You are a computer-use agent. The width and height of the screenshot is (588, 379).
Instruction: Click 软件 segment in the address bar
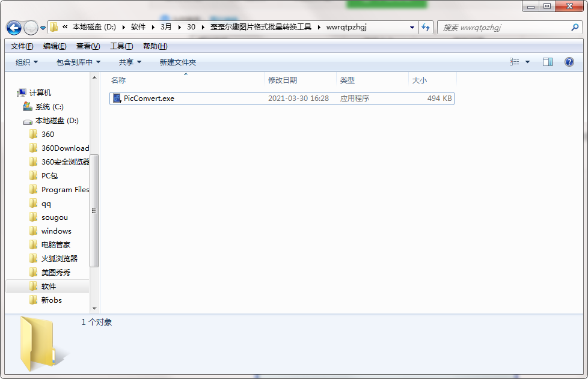pyautogui.click(x=138, y=27)
